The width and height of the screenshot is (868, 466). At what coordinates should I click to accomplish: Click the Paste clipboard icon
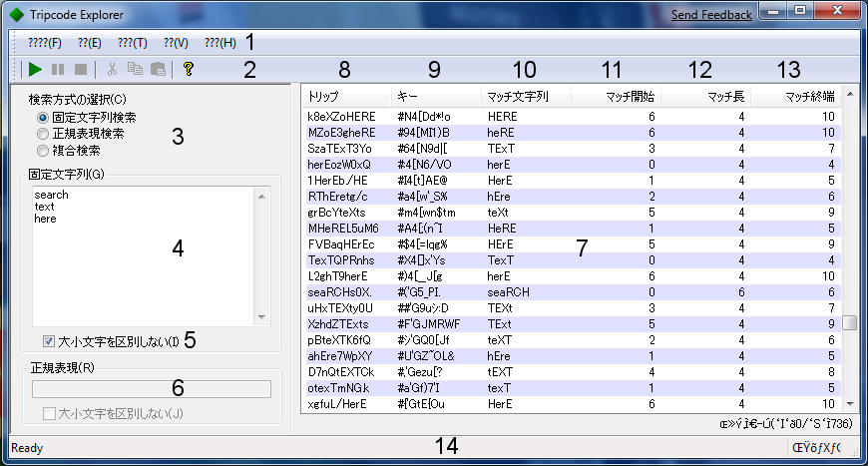click(x=158, y=70)
